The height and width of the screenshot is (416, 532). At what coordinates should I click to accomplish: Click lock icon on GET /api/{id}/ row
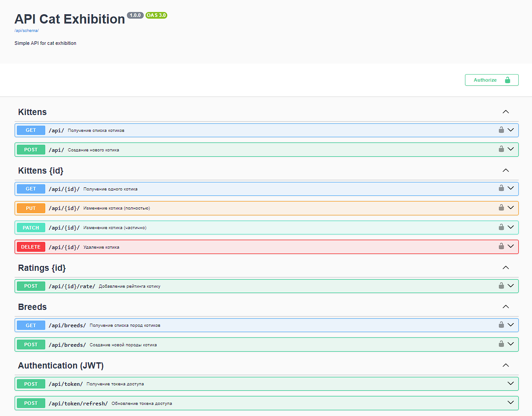501,188
